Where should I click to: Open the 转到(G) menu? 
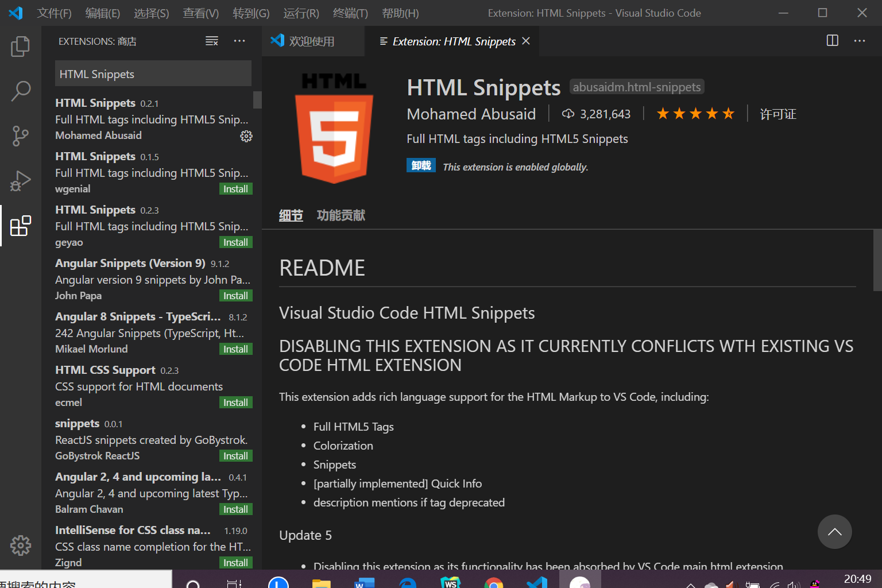pyautogui.click(x=251, y=13)
